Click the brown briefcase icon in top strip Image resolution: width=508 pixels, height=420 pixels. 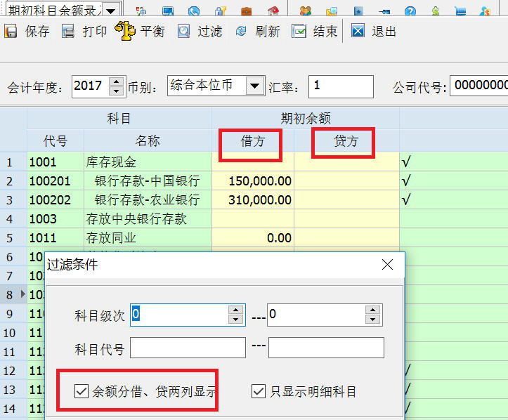[x=246, y=12]
